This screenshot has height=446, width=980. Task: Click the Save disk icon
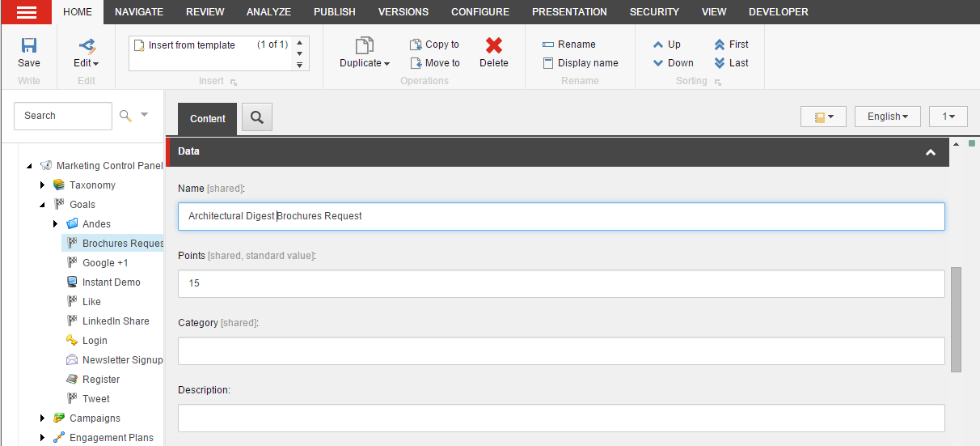[29, 45]
